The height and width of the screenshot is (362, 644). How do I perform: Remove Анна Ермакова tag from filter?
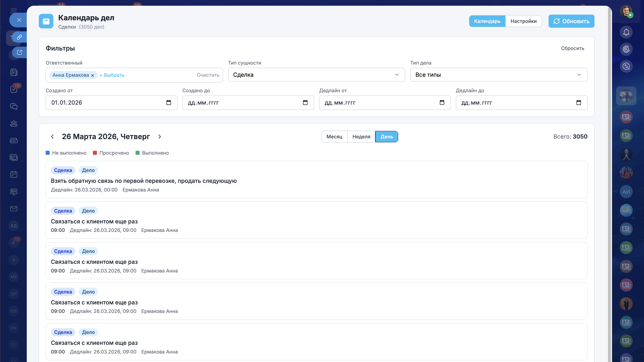point(93,75)
